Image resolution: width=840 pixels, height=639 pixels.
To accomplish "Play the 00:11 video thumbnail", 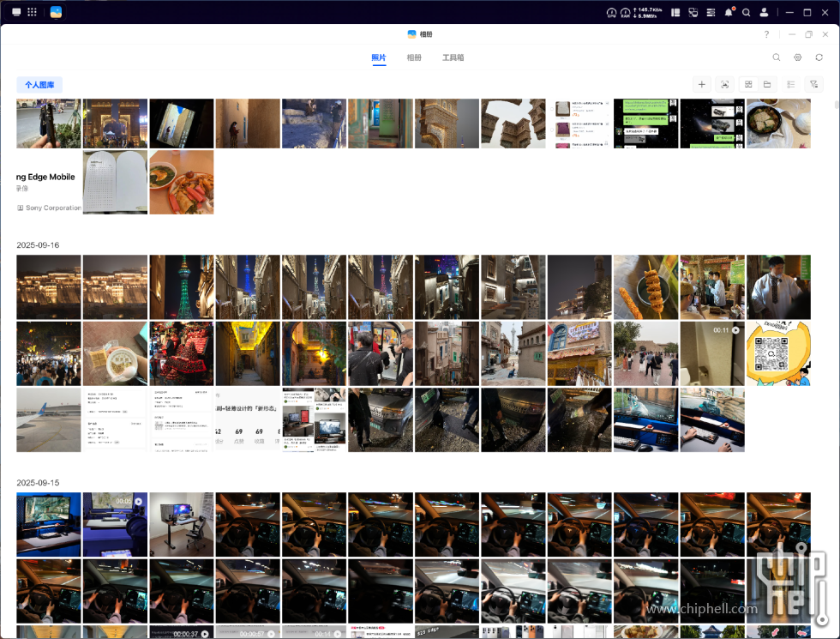I will [x=712, y=353].
